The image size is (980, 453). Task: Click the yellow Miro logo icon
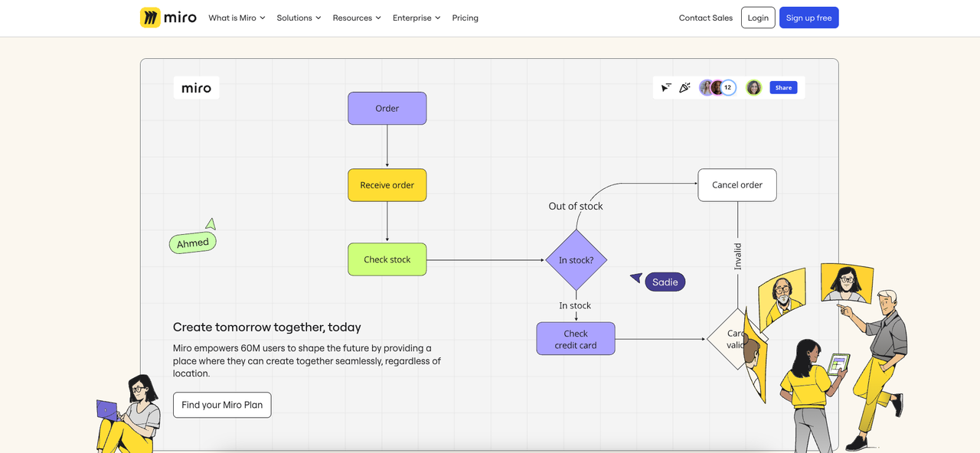[150, 18]
